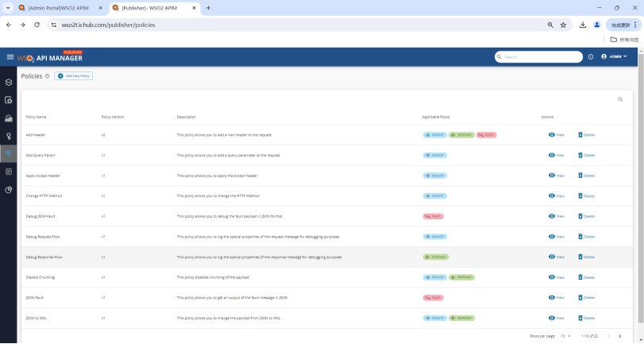This screenshot has width=644, height=344.
Task: Click the help icon next to Policies title
Action: coord(47,76)
